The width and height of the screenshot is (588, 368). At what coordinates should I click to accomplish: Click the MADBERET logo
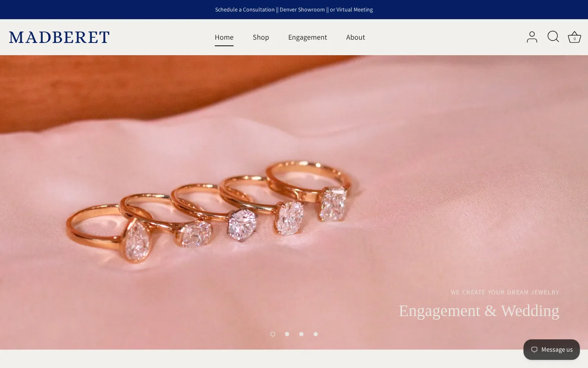[x=59, y=37]
